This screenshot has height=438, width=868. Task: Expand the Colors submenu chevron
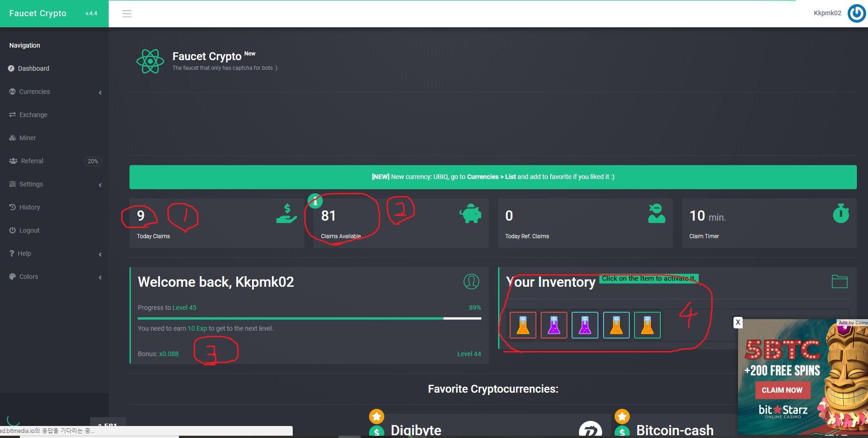pyautogui.click(x=100, y=278)
